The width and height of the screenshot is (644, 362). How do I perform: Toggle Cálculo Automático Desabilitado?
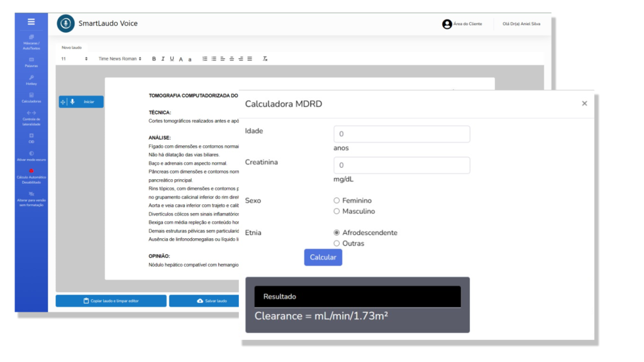click(31, 177)
